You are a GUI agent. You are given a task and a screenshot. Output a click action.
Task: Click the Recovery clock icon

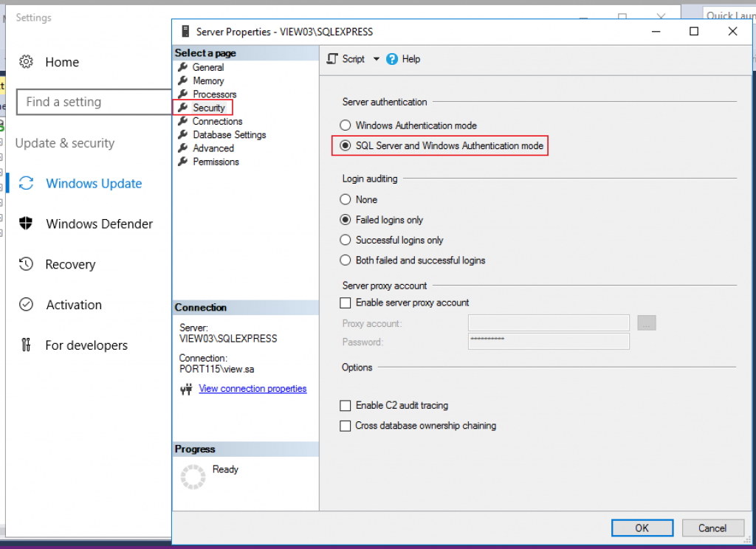point(27,264)
